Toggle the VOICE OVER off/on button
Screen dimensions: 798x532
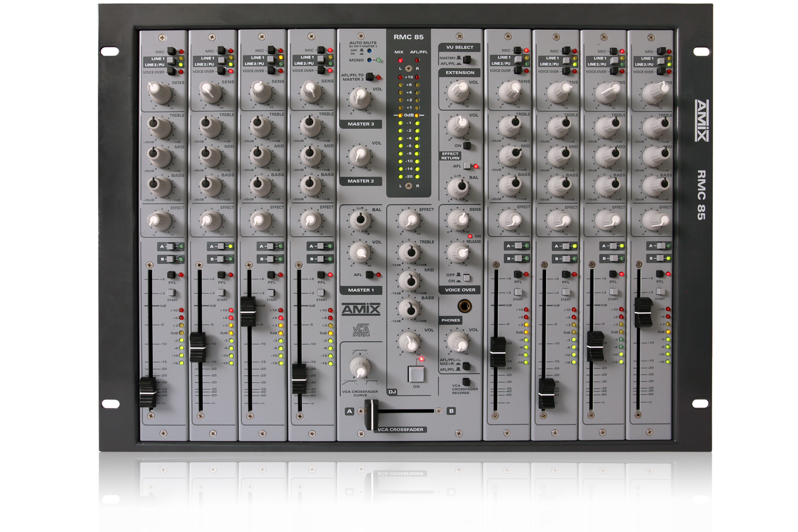(467, 278)
